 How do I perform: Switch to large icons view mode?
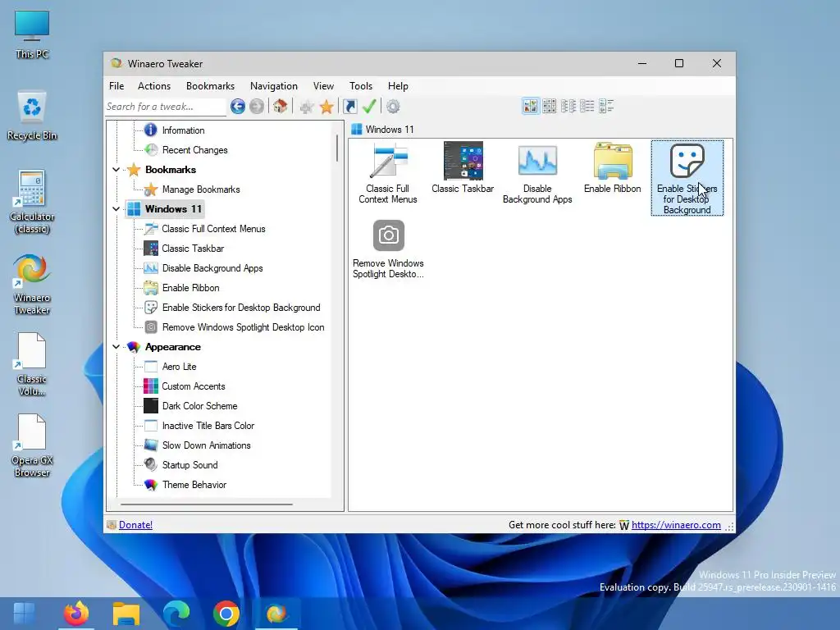point(531,106)
